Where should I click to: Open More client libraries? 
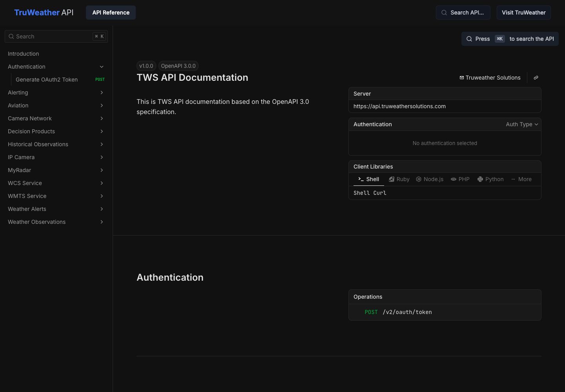[521, 179]
